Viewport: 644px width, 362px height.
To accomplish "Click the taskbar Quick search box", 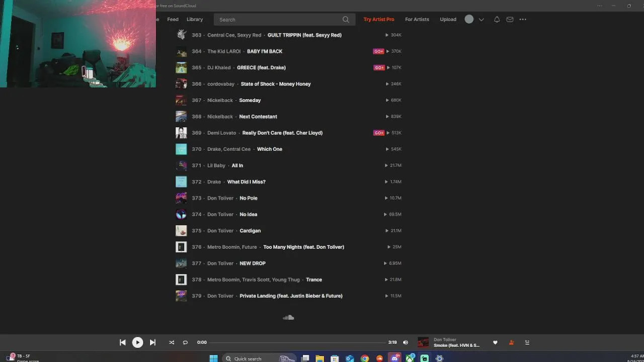I will pos(258,358).
